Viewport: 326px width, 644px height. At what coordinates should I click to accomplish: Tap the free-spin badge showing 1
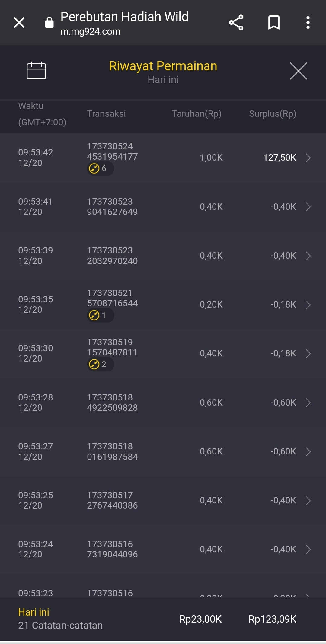[100, 315]
